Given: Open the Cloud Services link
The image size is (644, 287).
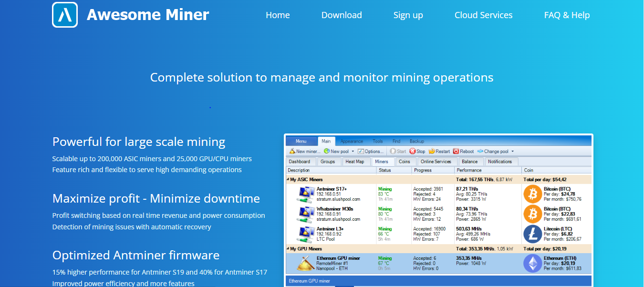Looking at the screenshot, I should [x=484, y=15].
